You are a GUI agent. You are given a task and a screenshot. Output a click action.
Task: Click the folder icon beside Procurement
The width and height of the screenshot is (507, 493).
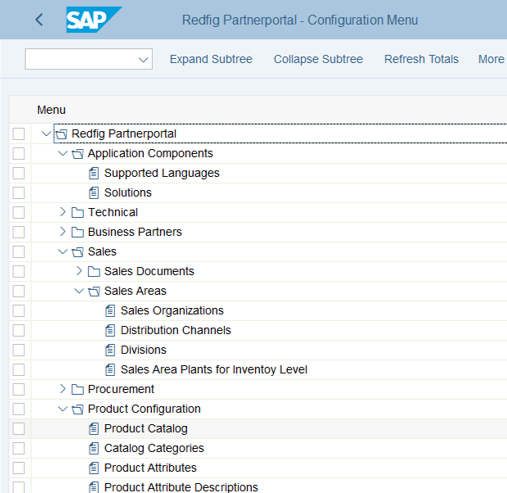pyautogui.click(x=77, y=389)
